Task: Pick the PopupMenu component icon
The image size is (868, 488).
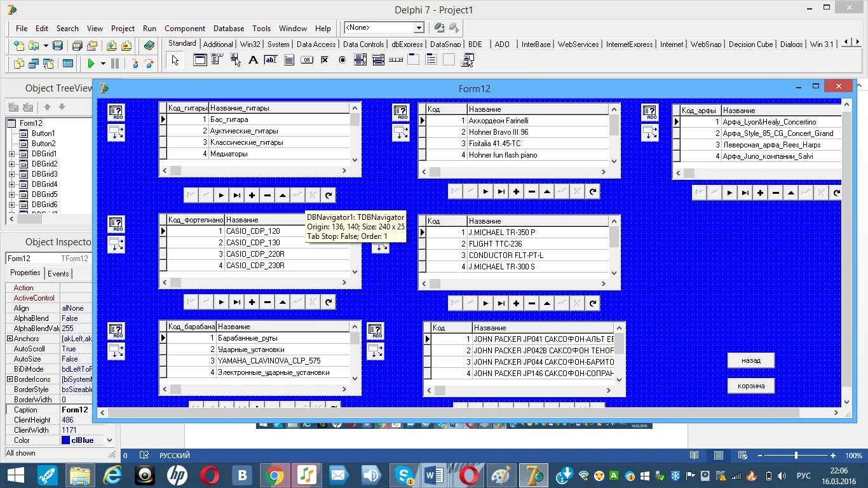Action: coord(235,60)
